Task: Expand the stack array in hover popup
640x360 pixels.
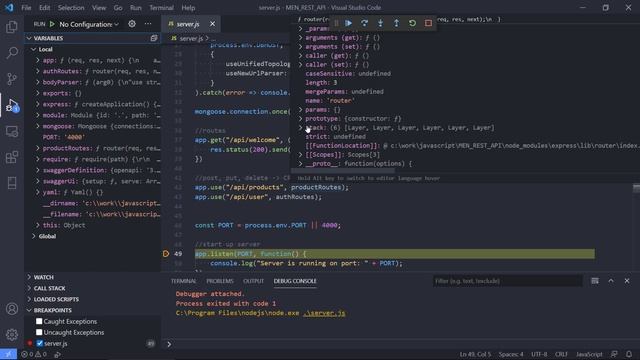Action: 301,128
